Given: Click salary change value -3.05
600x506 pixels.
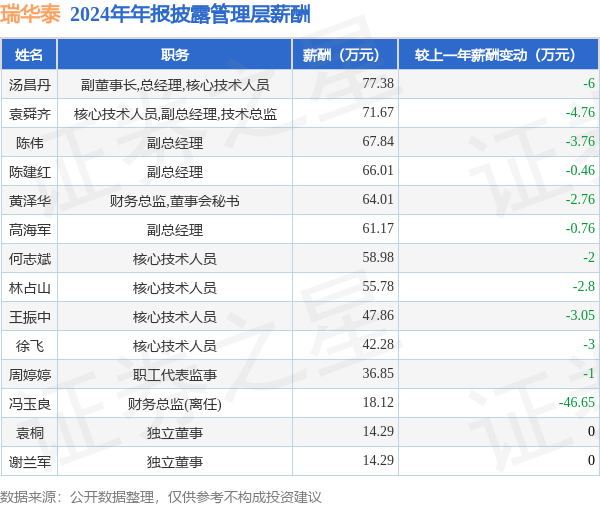Looking at the screenshot, I should pos(580,315).
